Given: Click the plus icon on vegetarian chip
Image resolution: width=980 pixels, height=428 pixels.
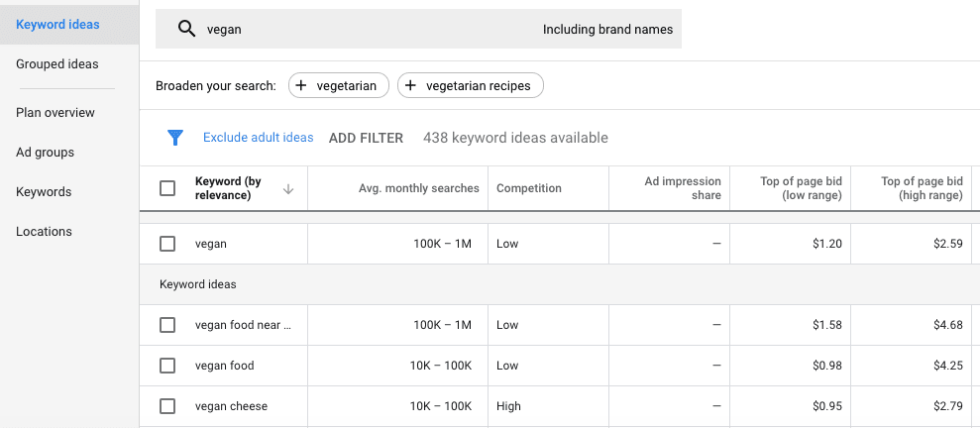Looking at the screenshot, I should (301, 86).
